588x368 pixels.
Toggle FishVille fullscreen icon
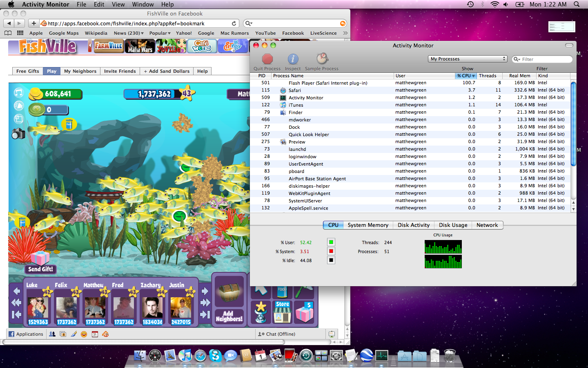pyautogui.click(x=19, y=119)
